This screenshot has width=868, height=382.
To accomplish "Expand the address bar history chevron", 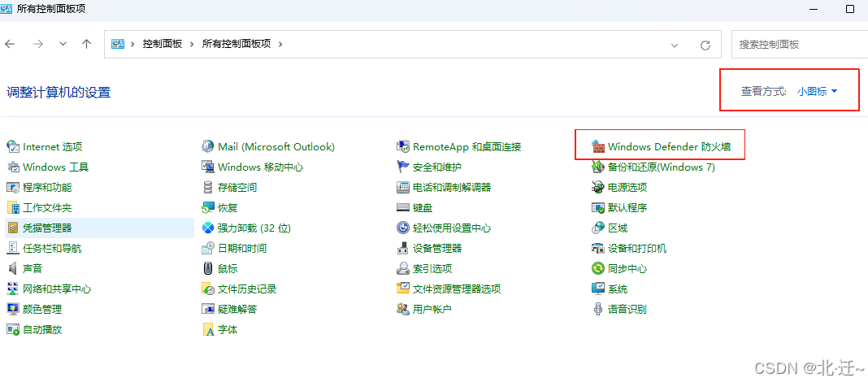I will coord(675,45).
